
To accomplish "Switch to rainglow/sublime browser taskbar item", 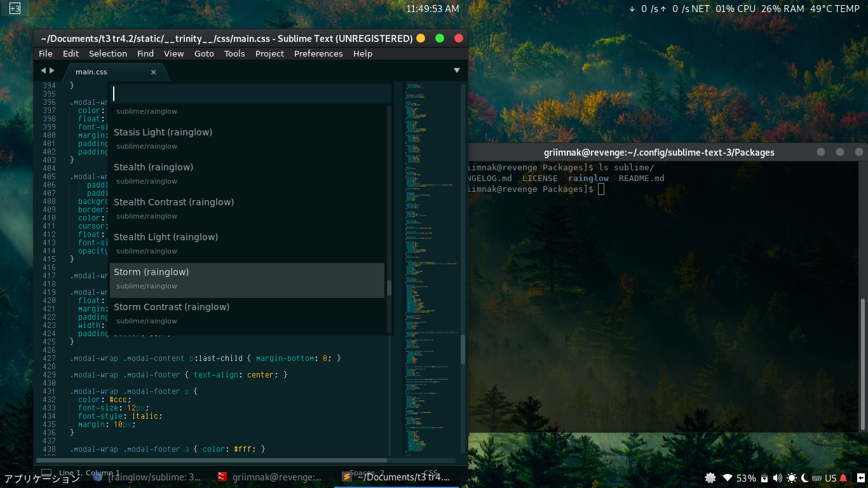I will (147, 477).
